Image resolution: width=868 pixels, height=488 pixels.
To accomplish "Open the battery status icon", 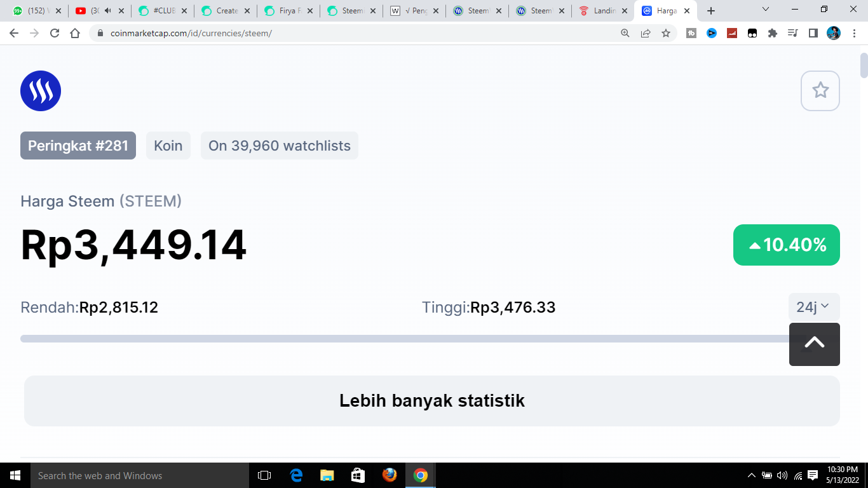I will pos(767,475).
